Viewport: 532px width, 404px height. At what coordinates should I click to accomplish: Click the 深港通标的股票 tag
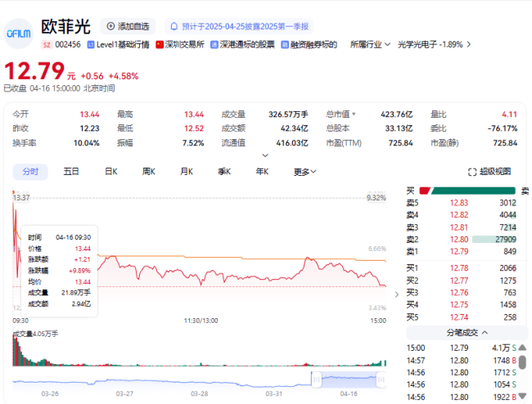[242, 45]
